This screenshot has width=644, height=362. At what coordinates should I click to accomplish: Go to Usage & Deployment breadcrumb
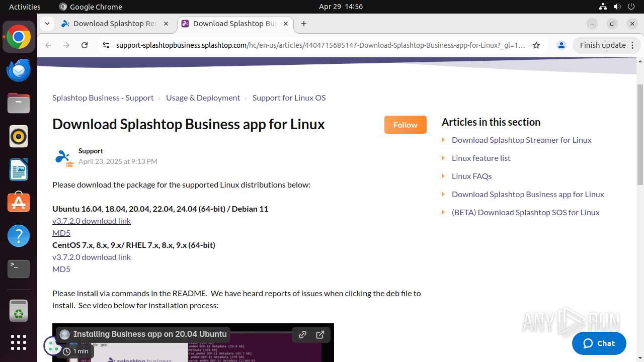click(x=203, y=98)
